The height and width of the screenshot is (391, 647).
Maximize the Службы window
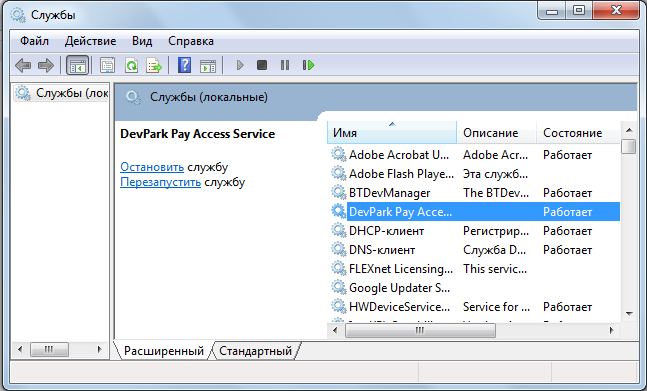(x=579, y=11)
